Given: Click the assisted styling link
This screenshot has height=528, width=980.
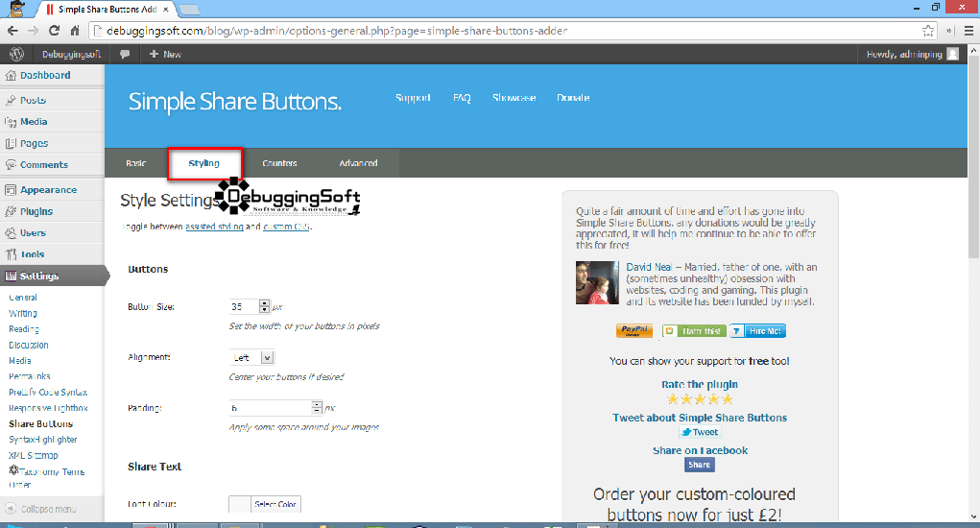Looking at the screenshot, I should tap(214, 227).
